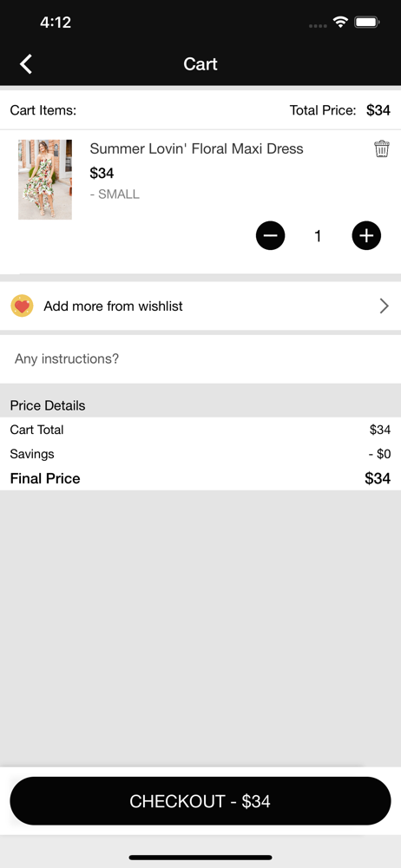Tap the battery indicator icon

[366, 23]
